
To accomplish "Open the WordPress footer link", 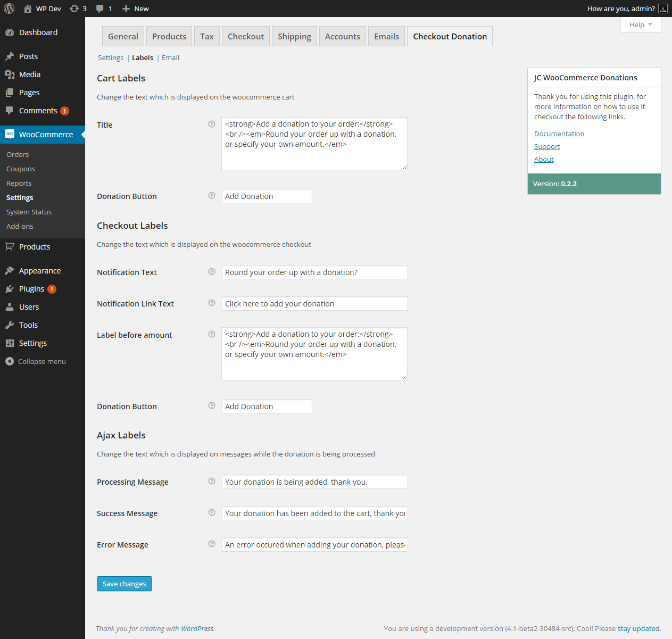I will 197,628.
